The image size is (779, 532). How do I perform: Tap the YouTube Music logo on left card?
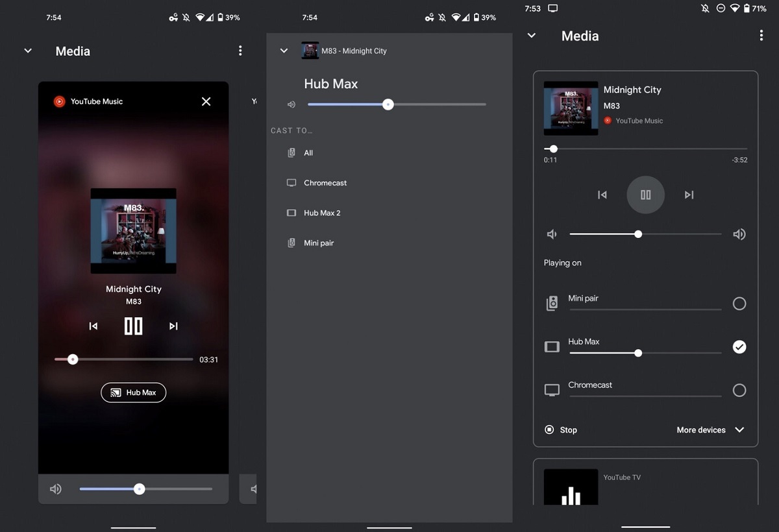[x=59, y=101]
